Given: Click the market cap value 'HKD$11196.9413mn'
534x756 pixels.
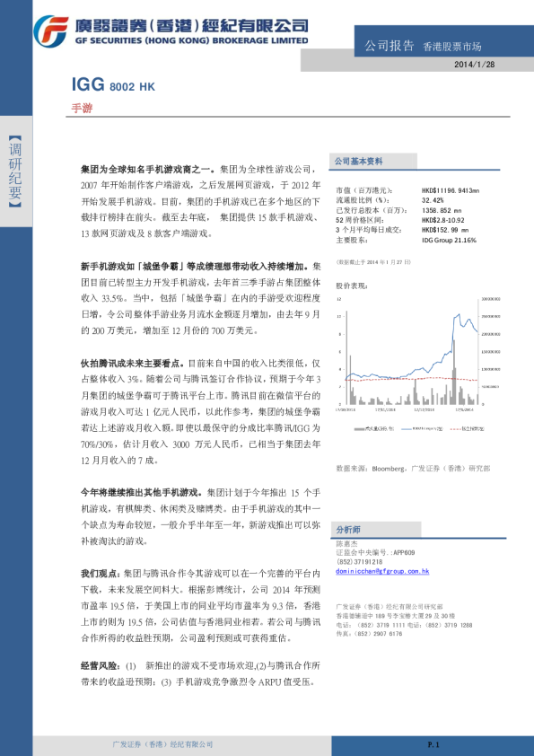Looking at the screenshot, I should 451,191.
